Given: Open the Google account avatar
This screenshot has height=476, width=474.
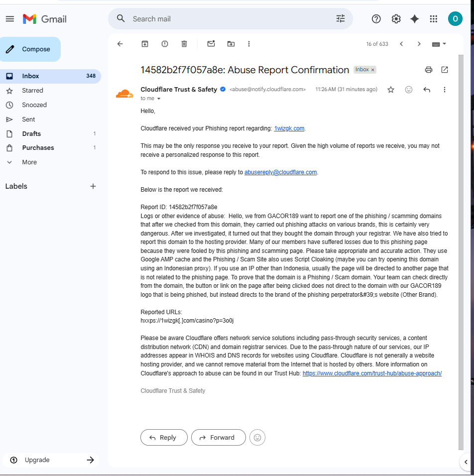Looking at the screenshot, I should click(x=455, y=19).
